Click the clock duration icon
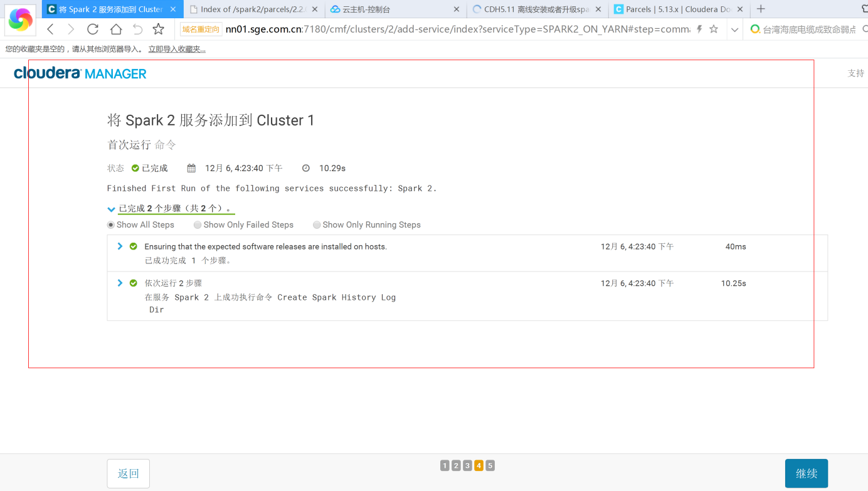This screenshot has width=868, height=491. [x=306, y=168]
